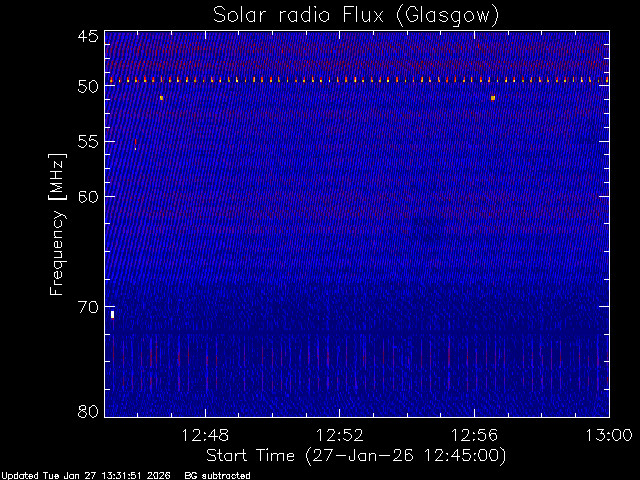
Task: Click the white burst marker near 70 MHz
Action: pos(113,315)
